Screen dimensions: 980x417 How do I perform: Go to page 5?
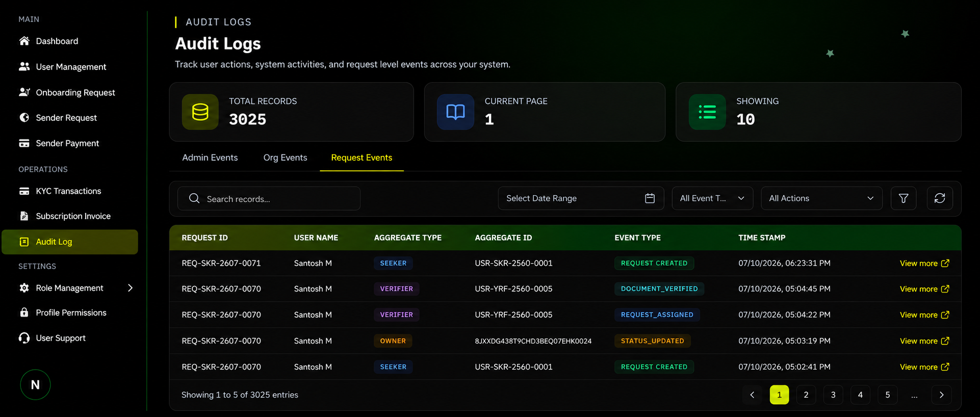pyautogui.click(x=888, y=395)
